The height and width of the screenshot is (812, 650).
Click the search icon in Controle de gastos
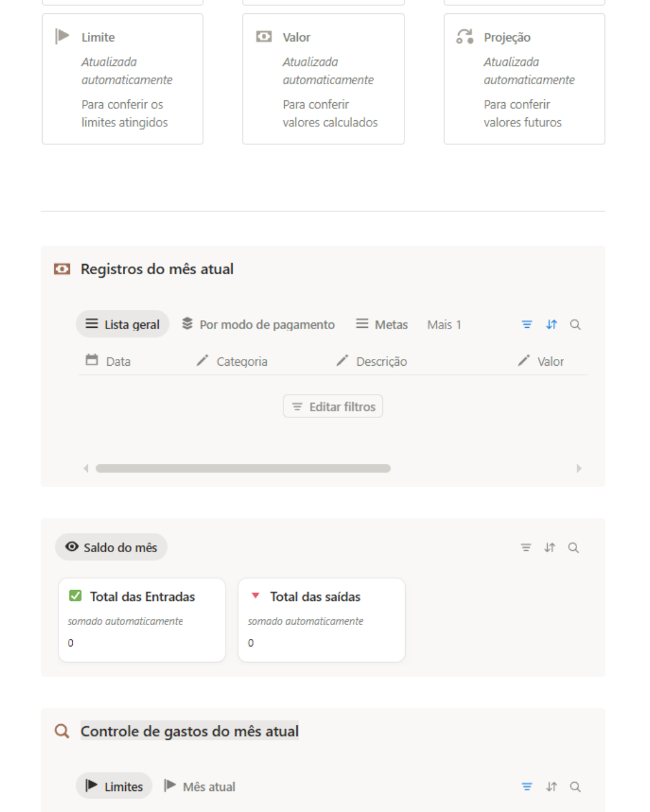[x=575, y=787]
